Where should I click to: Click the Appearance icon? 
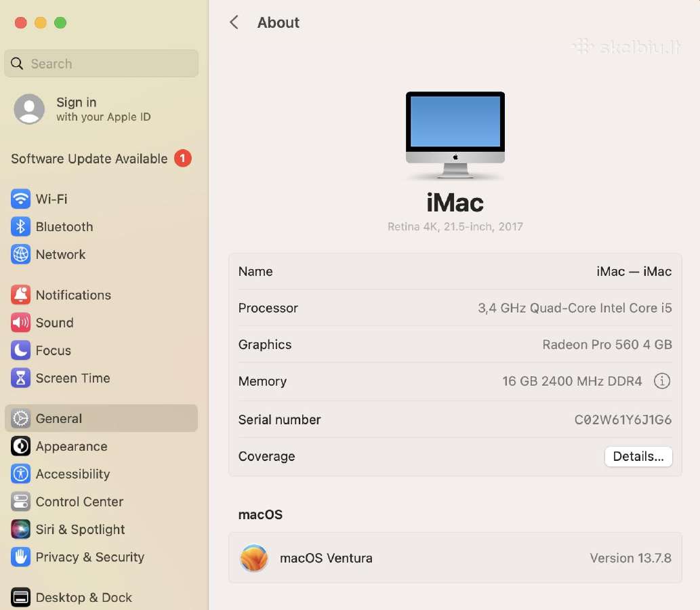20,446
